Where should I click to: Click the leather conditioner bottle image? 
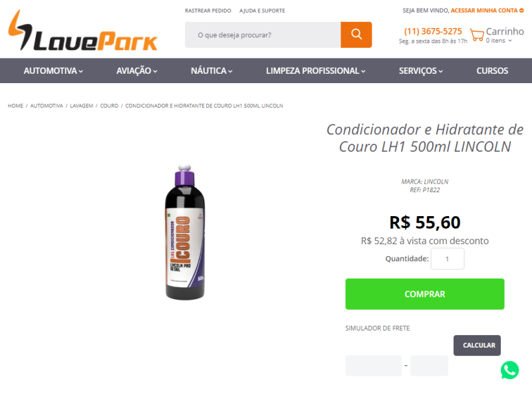coord(185,232)
